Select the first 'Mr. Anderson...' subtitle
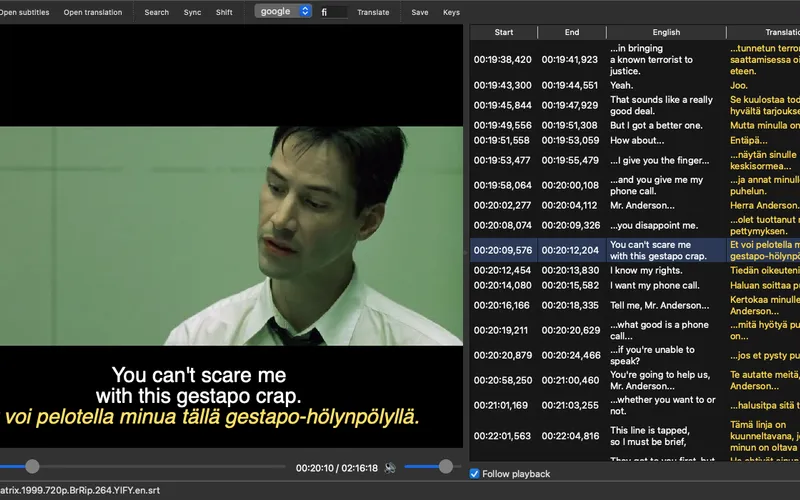 642,205
